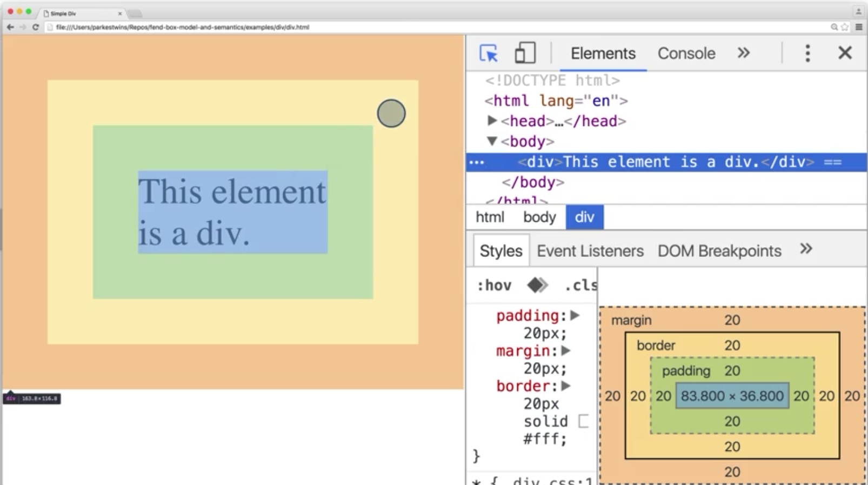
Task: Toggle the device toolbar icon
Action: click(x=525, y=53)
